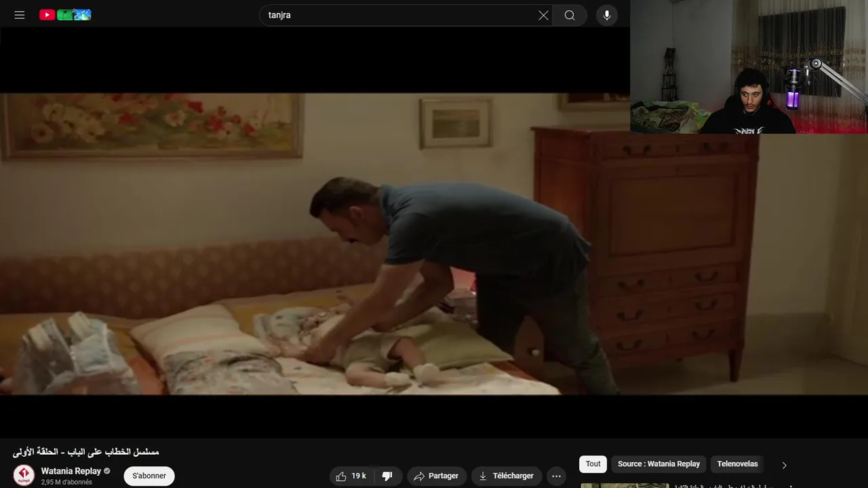Click the webcam overlay of the streamer
The image size is (868, 488).
pos(749,66)
